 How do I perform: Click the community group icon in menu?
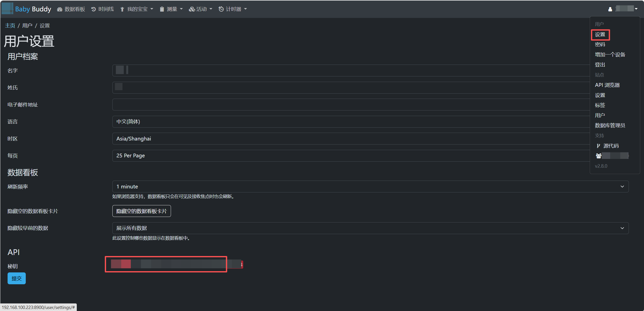[599, 156]
